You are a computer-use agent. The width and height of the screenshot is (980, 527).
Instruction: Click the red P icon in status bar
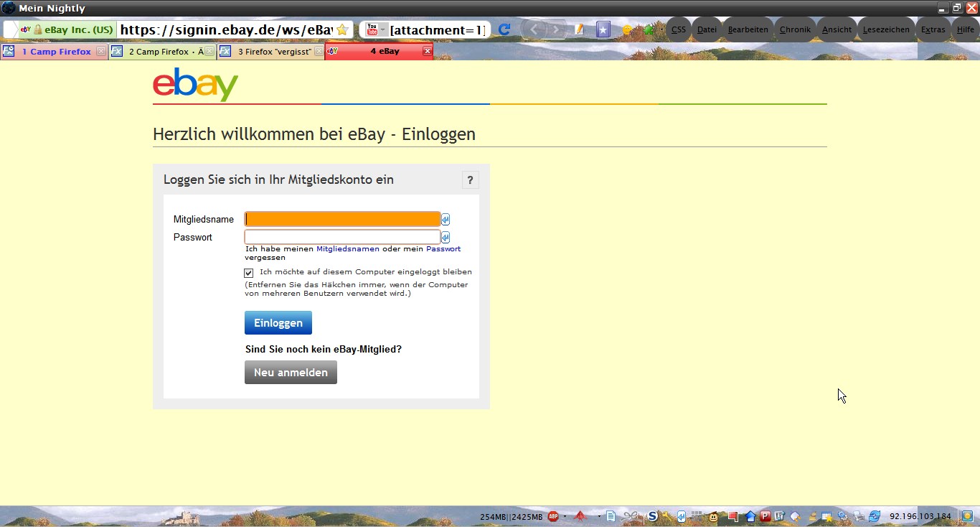click(765, 516)
